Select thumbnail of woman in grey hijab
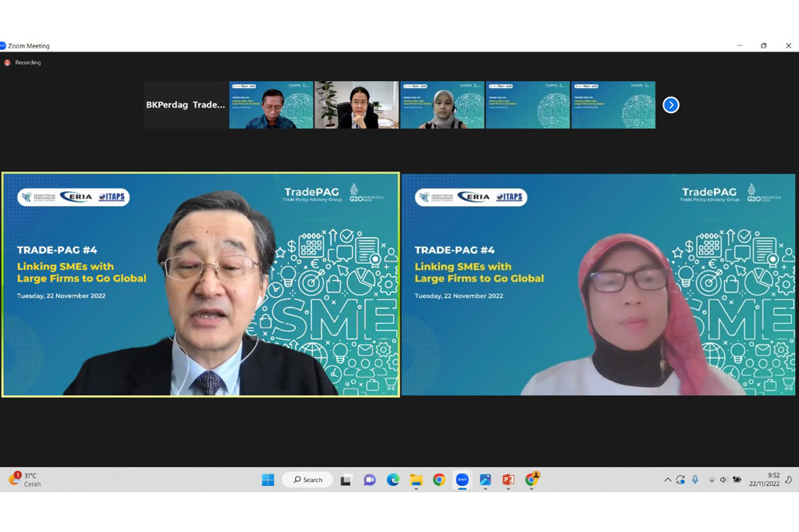This screenshot has height=532, width=799. pyautogui.click(x=442, y=105)
